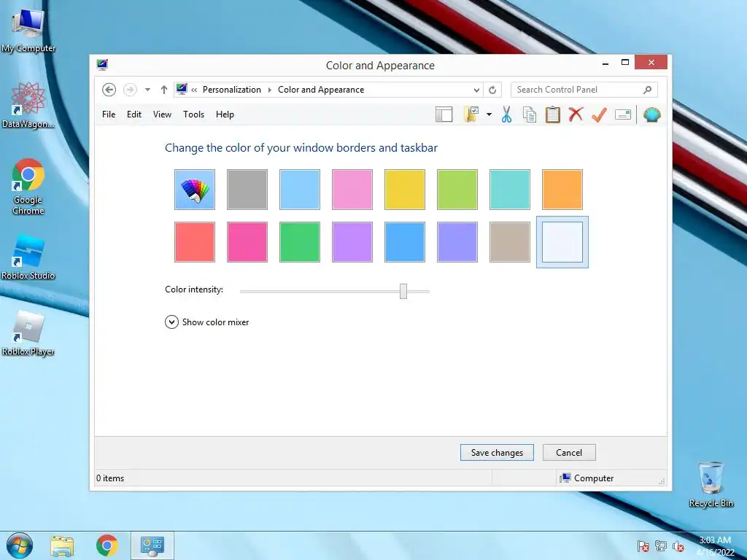Select the white frost color swatch

click(x=562, y=242)
